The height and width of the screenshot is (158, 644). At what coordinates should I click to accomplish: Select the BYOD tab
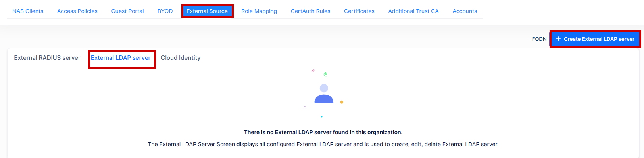pos(165,11)
